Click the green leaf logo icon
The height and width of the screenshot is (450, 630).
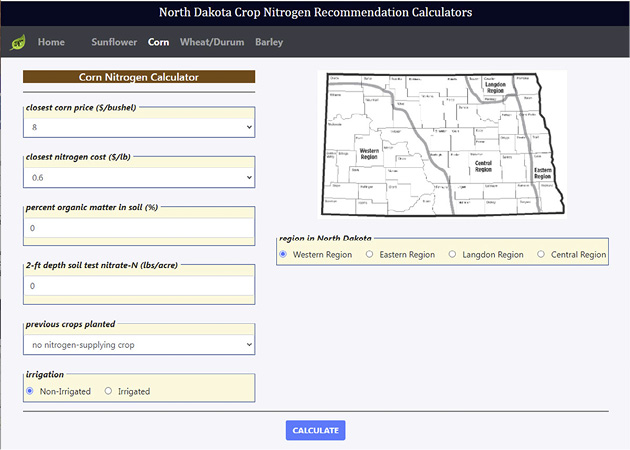click(x=17, y=43)
